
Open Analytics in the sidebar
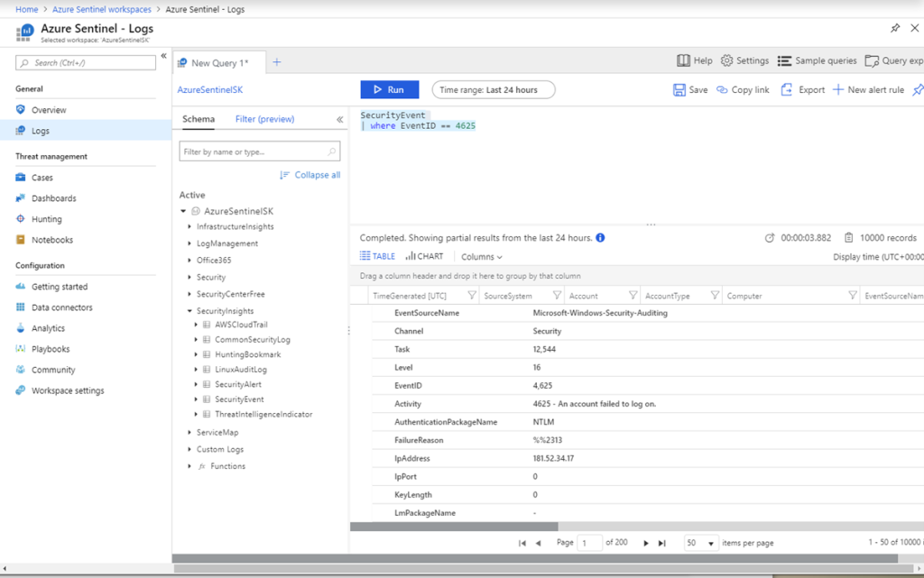[48, 328]
